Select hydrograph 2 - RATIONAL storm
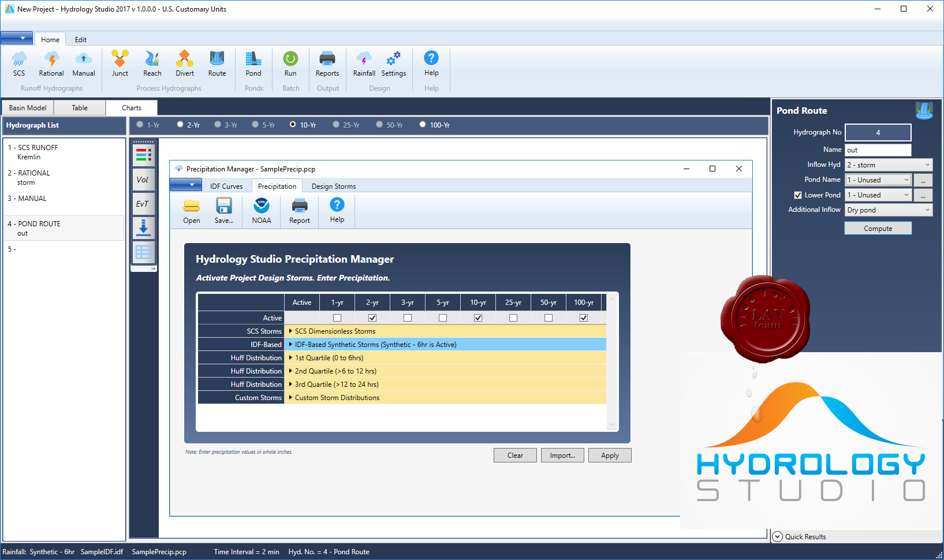 coord(64,178)
